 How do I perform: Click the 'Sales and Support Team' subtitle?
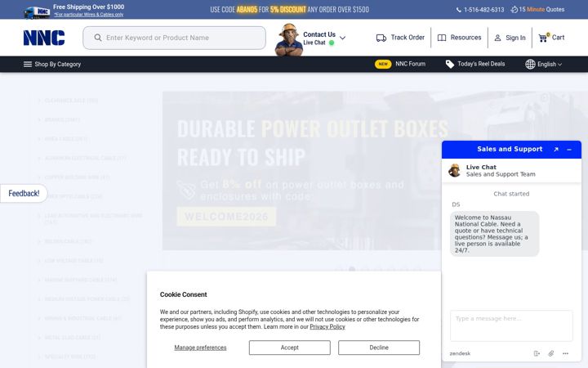coord(501,174)
